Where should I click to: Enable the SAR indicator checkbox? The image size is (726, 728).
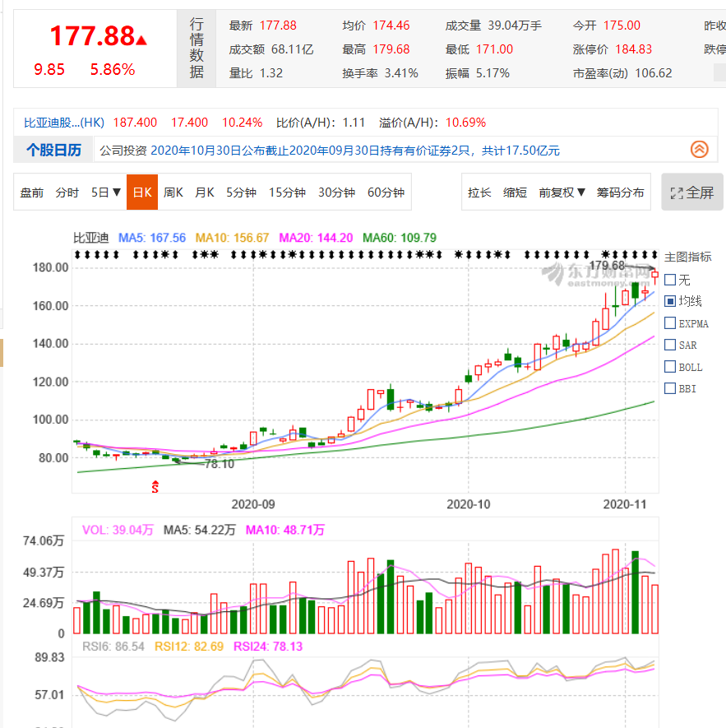[670, 345]
